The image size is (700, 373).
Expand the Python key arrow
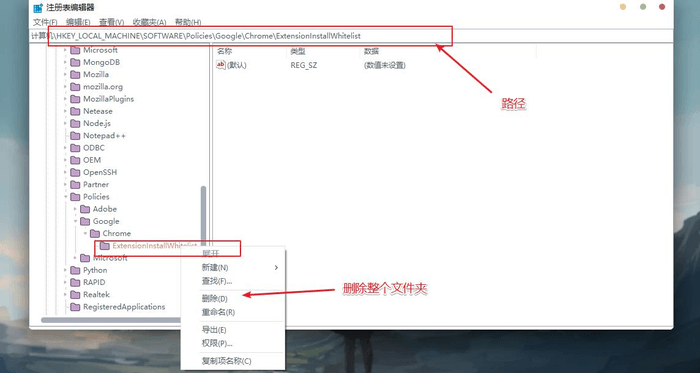click(x=65, y=270)
